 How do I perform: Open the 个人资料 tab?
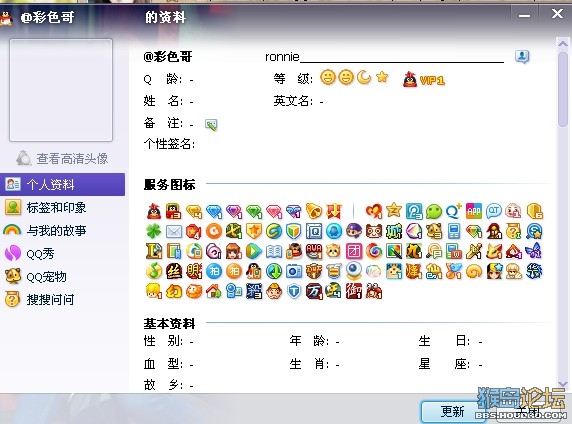pyautogui.click(x=62, y=184)
